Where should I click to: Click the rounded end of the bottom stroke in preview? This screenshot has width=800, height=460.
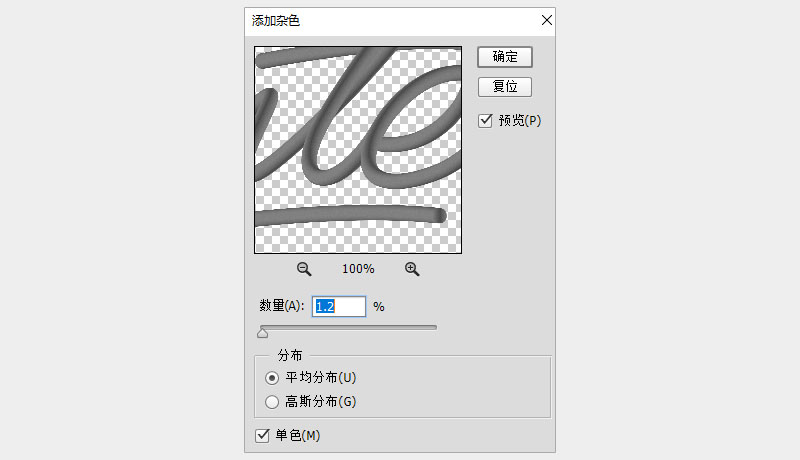439,215
